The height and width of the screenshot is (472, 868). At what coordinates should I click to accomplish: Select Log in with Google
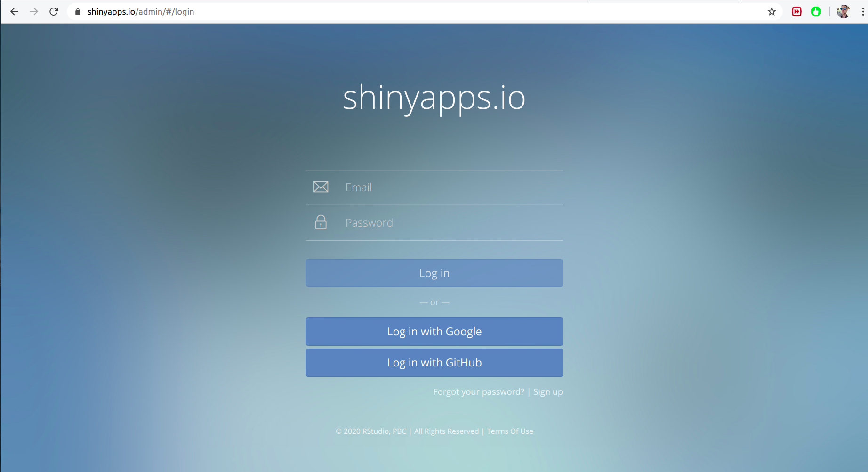(x=434, y=331)
